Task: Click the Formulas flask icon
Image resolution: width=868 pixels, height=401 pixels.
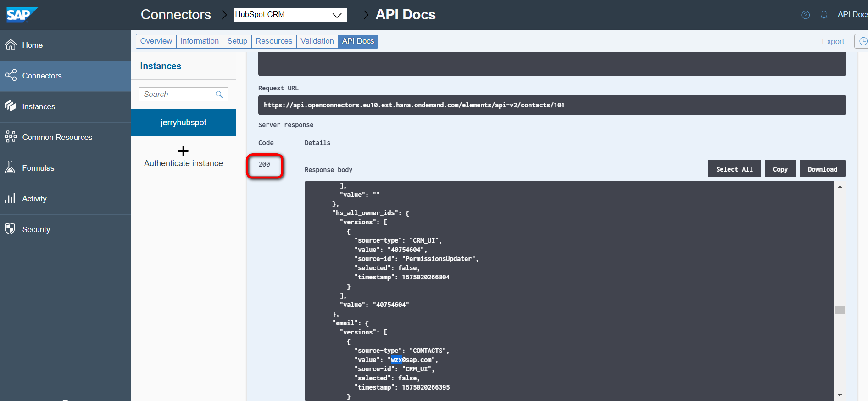Action: (10, 167)
